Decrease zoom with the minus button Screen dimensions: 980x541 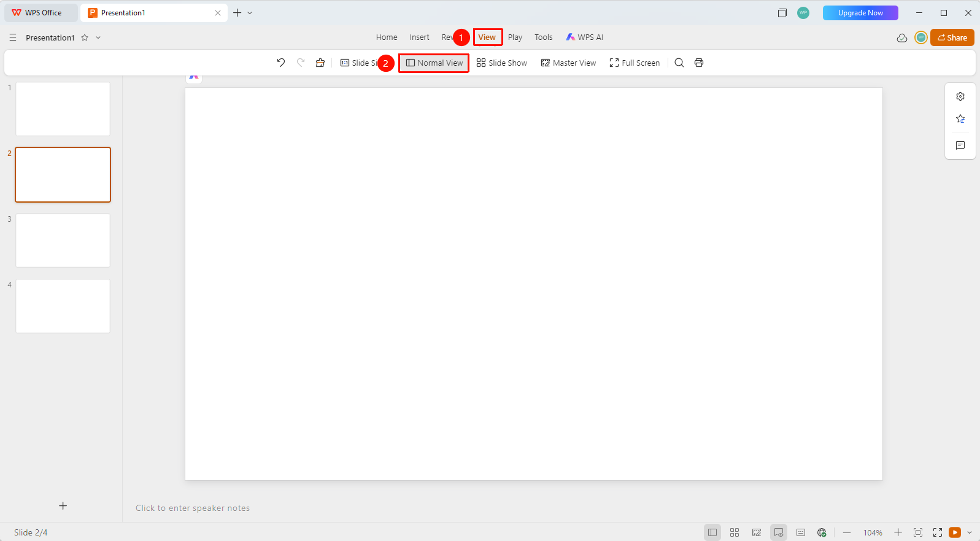pos(847,532)
